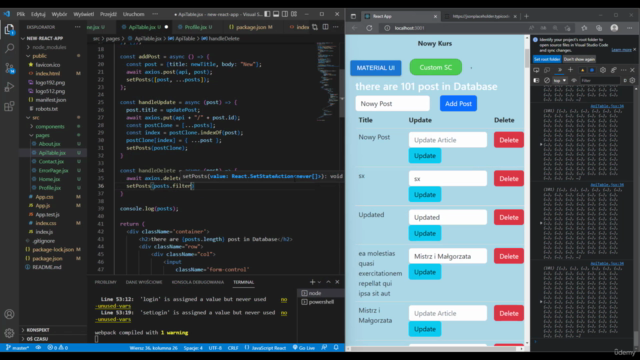Click the DevTools clear console icon
The height and width of the screenshot is (360, 640).
547,80
